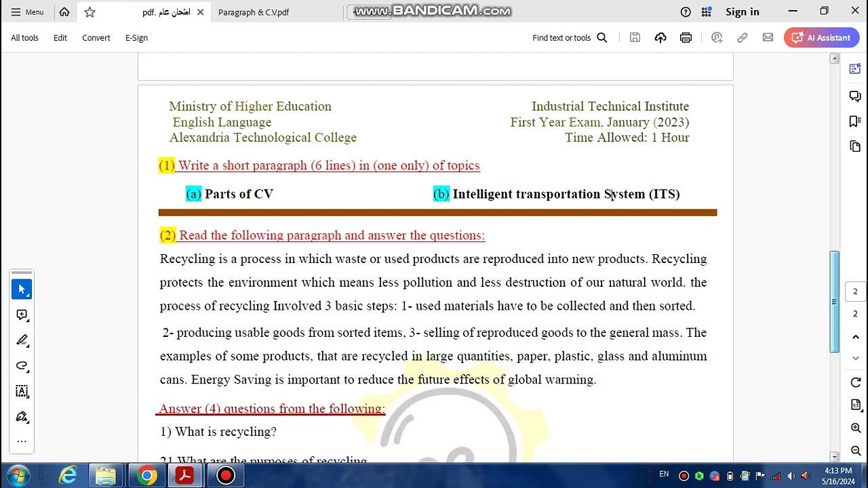Click the vertical scrollbar thumb
This screenshot has height=488, width=868.
pos(835,302)
